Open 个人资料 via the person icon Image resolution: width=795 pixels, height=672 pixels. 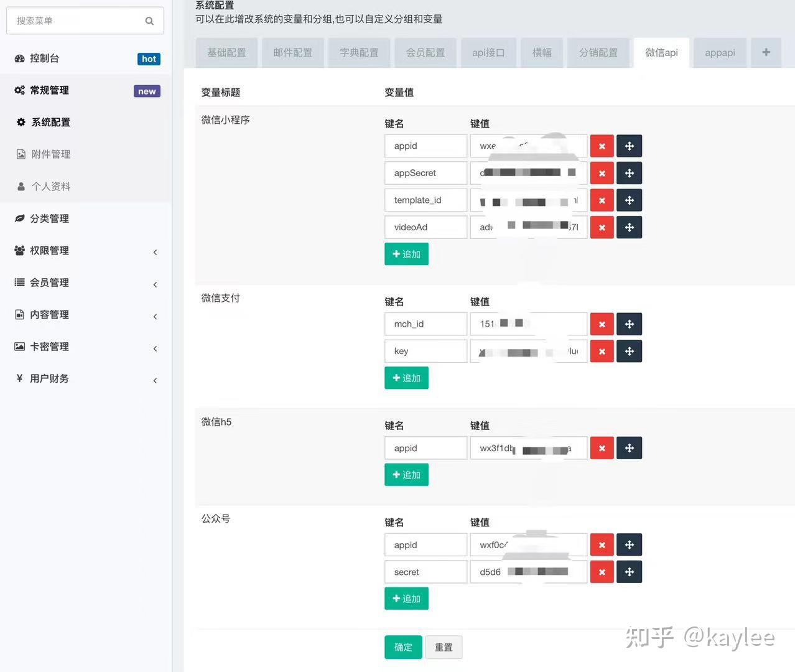[21, 186]
